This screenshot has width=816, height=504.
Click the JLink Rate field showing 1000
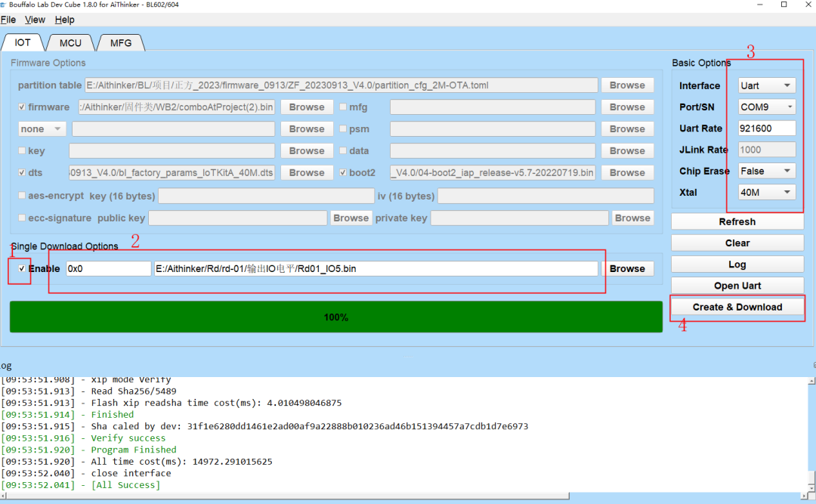[767, 150]
